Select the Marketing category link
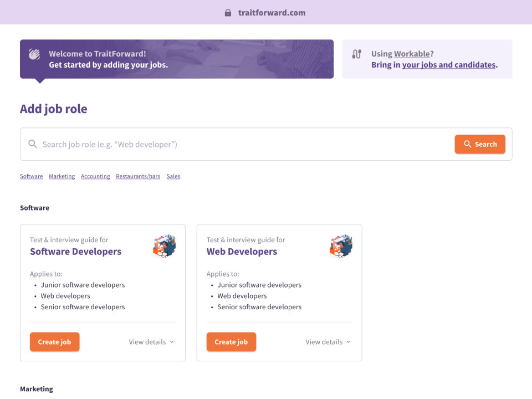This screenshot has height=399, width=532. click(x=62, y=176)
